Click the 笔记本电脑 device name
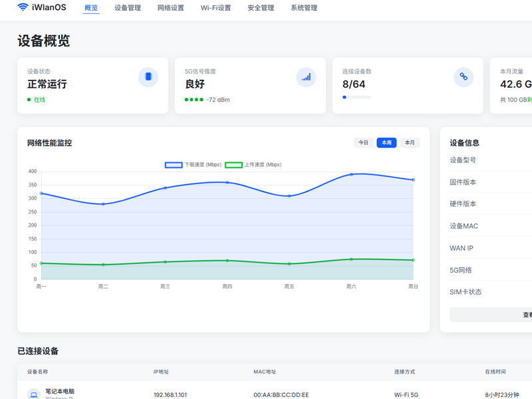Screen dimensions: 532x399 pyautogui.click(x=60, y=391)
